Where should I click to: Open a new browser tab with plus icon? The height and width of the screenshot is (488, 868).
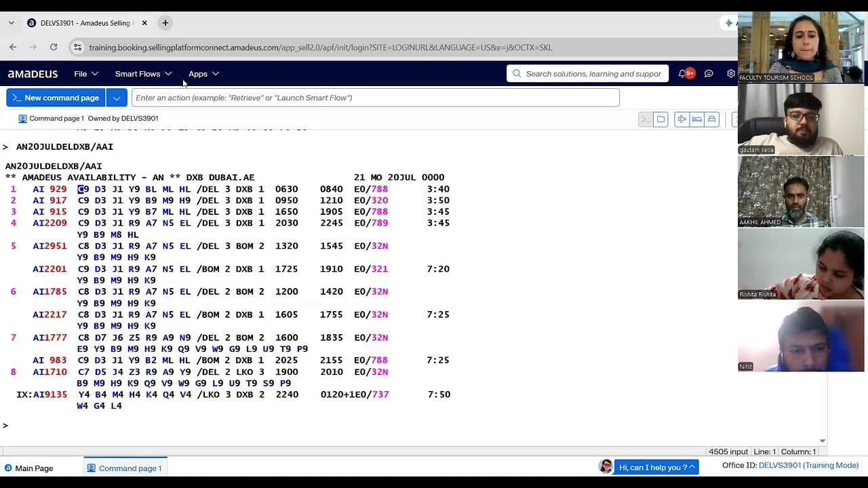[165, 23]
